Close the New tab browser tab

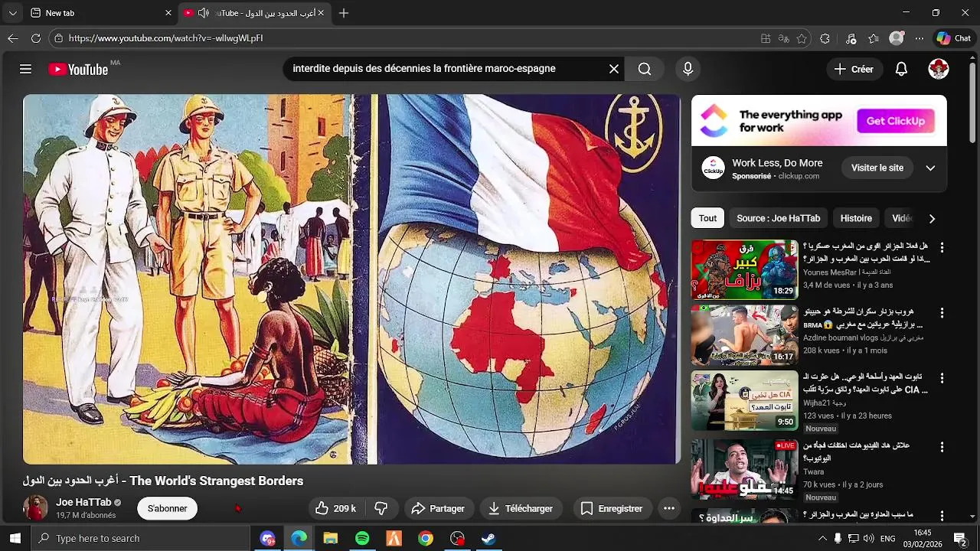pos(168,13)
